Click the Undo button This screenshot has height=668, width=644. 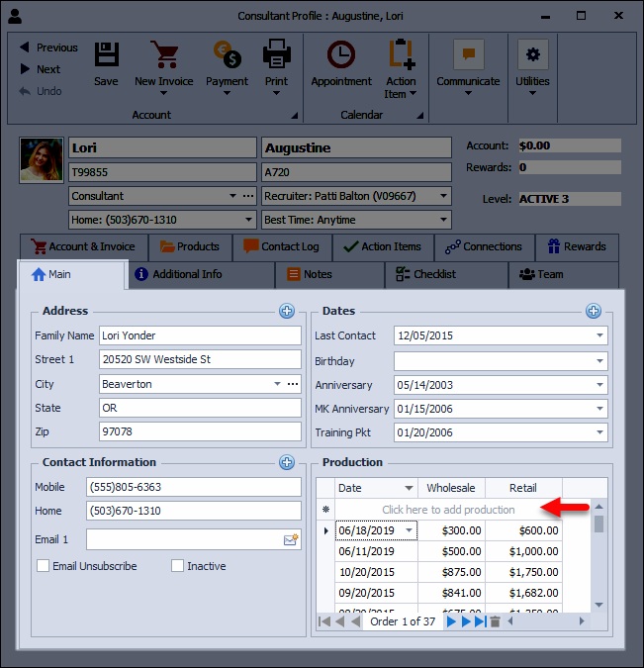click(x=41, y=91)
